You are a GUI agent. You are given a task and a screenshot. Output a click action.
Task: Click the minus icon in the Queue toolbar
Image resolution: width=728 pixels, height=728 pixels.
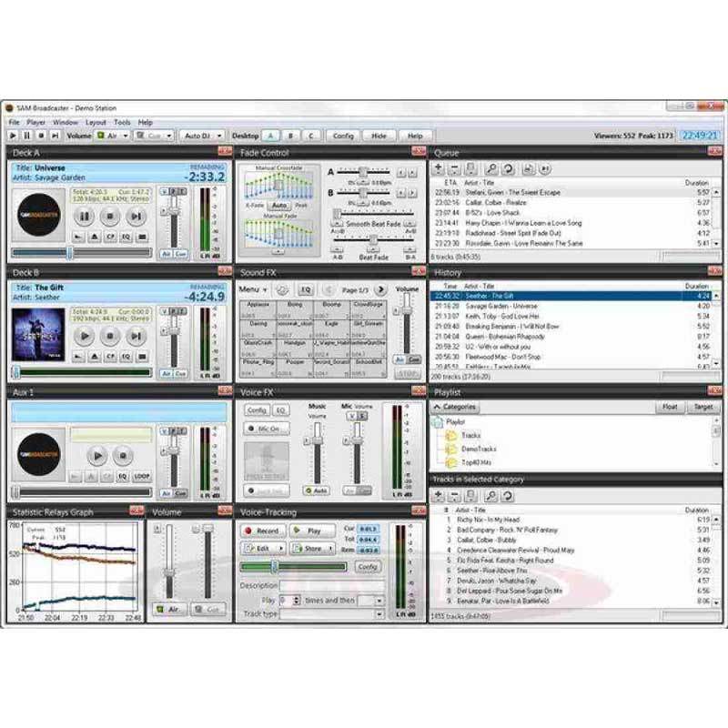coord(454,167)
